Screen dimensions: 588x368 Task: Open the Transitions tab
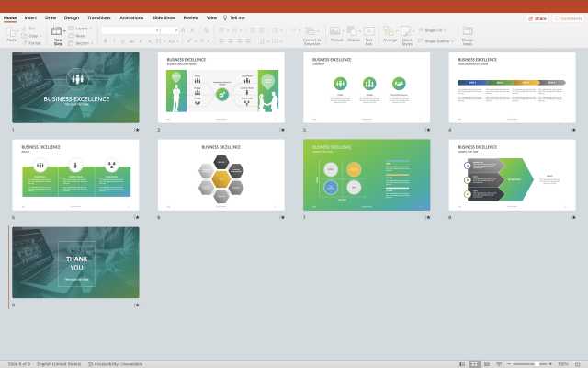pos(98,17)
